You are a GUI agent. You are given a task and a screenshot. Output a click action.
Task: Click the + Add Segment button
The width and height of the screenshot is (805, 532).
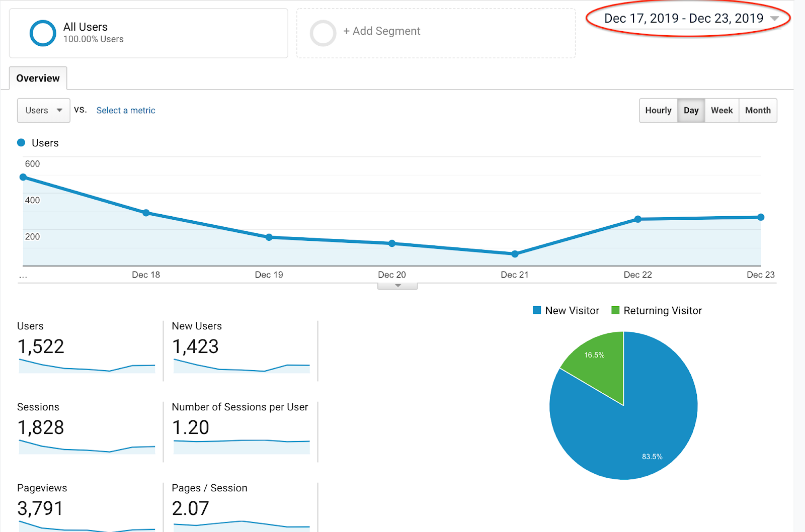381,31
